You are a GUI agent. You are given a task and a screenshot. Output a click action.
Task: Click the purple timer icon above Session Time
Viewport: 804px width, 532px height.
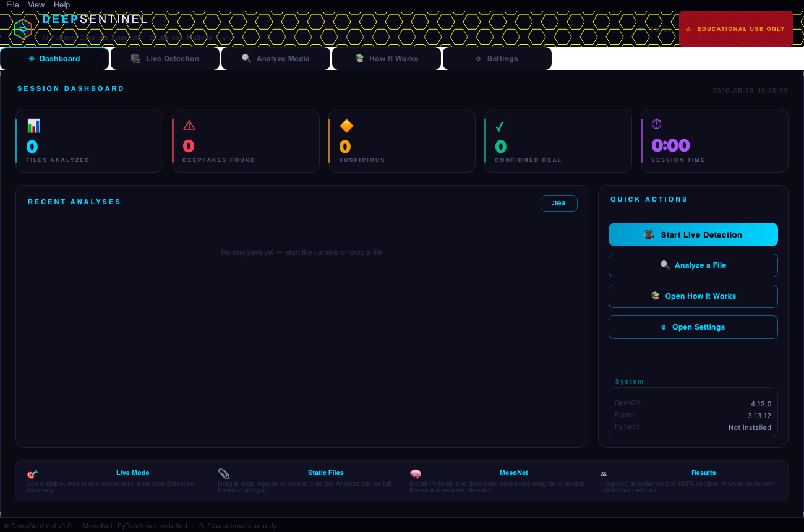click(x=657, y=124)
